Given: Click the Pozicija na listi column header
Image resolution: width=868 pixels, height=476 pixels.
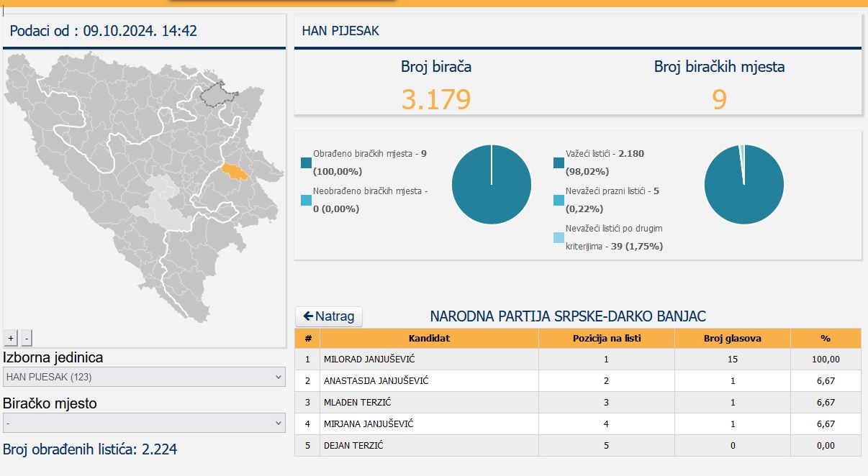Looking at the screenshot, I should click(x=606, y=338).
